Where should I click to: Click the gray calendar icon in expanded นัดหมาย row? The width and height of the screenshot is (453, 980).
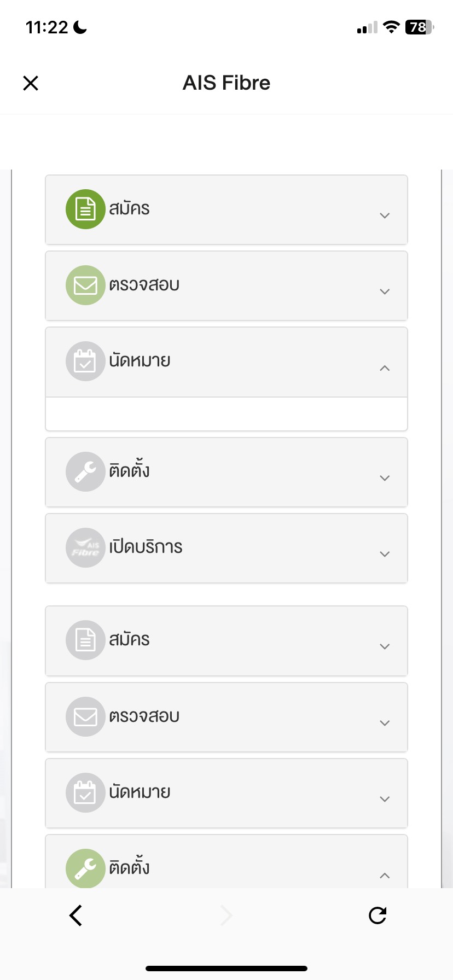pos(85,361)
